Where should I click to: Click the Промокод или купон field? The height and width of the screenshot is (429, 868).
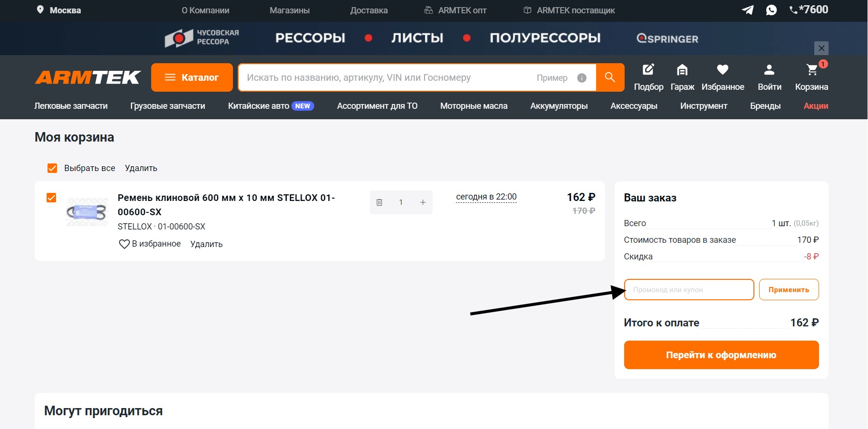click(x=689, y=290)
